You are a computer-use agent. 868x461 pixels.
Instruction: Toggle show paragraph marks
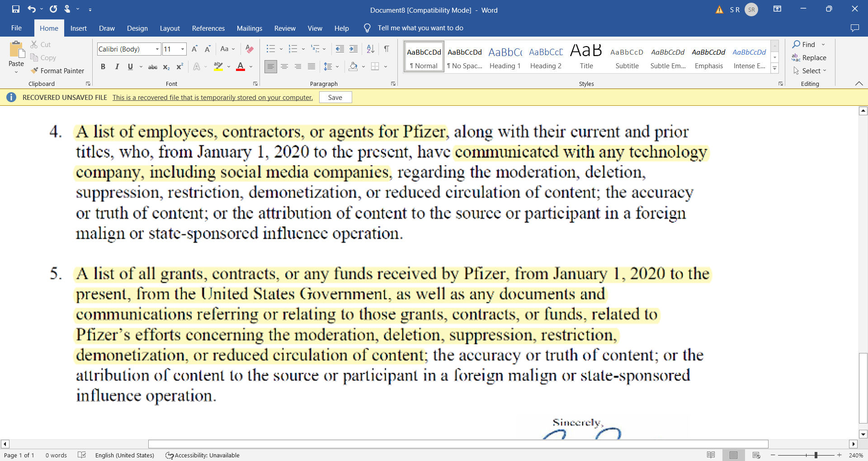coord(387,49)
